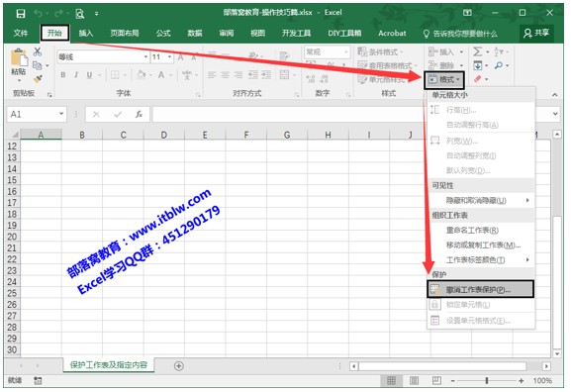Image resolution: width=571 pixels, height=392 pixels.
Task: Click the Clear eraser icon
Action: tap(478, 78)
